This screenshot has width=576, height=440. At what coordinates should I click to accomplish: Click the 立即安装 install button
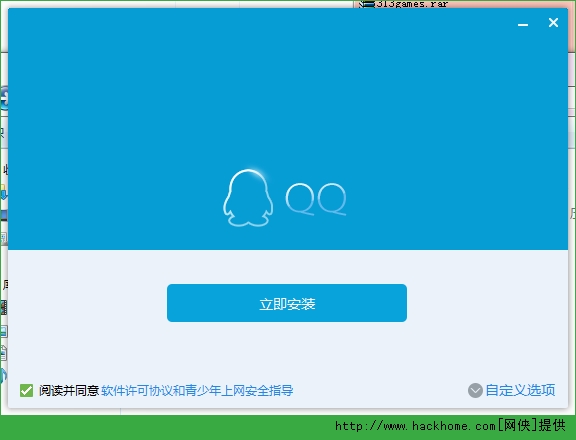coord(287,303)
